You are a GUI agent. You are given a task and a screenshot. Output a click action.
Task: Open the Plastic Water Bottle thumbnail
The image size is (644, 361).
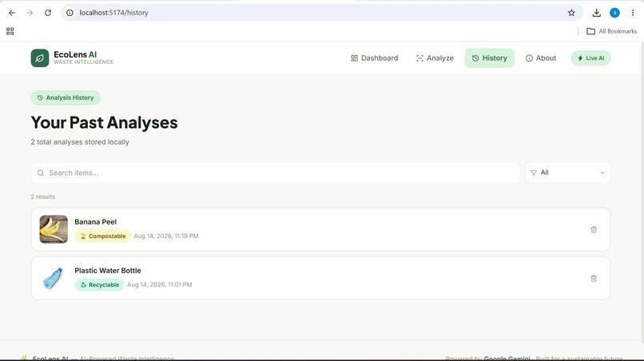click(x=54, y=278)
